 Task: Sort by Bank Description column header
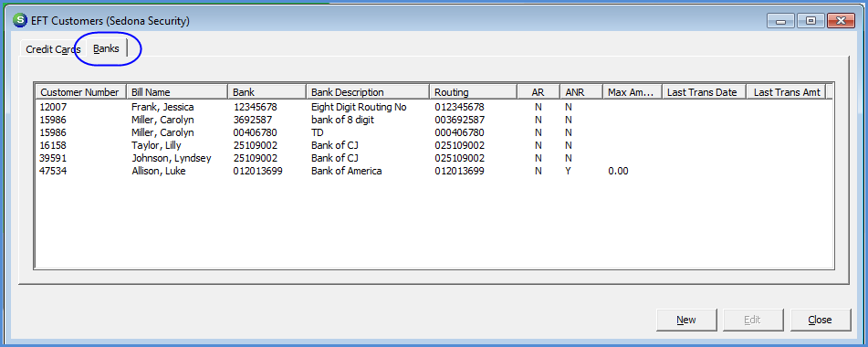[x=368, y=92]
